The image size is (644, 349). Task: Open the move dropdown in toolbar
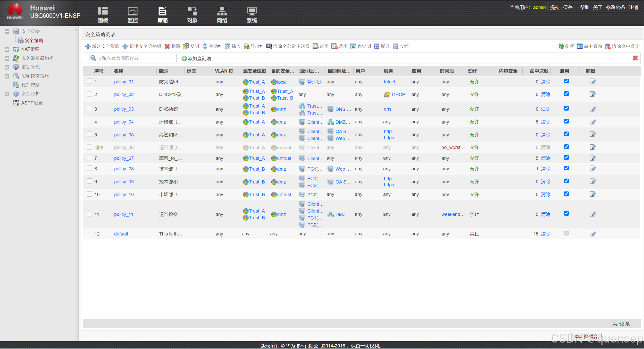pyautogui.click(x=212, y=46)
